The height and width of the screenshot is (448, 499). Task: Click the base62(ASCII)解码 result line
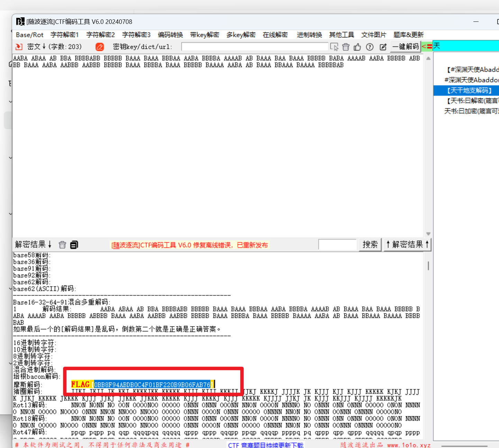point(45,289)
